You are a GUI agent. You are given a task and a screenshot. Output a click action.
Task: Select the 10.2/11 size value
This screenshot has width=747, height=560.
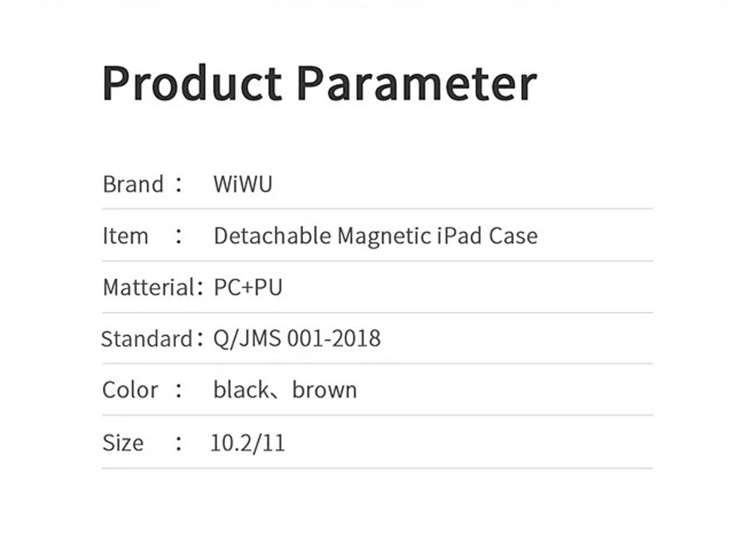click(247, 443)
